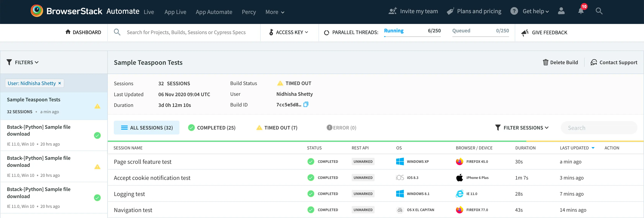Click the magnifier icon in top navbar
The height and width of the screenshot is (218, 644).
(599, 11)
